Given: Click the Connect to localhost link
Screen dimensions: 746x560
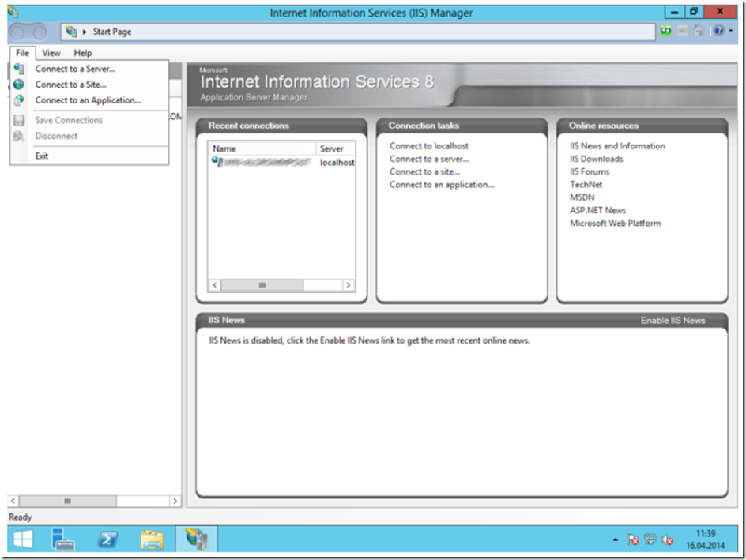Looking at the screenshot, I should point(429,146).
